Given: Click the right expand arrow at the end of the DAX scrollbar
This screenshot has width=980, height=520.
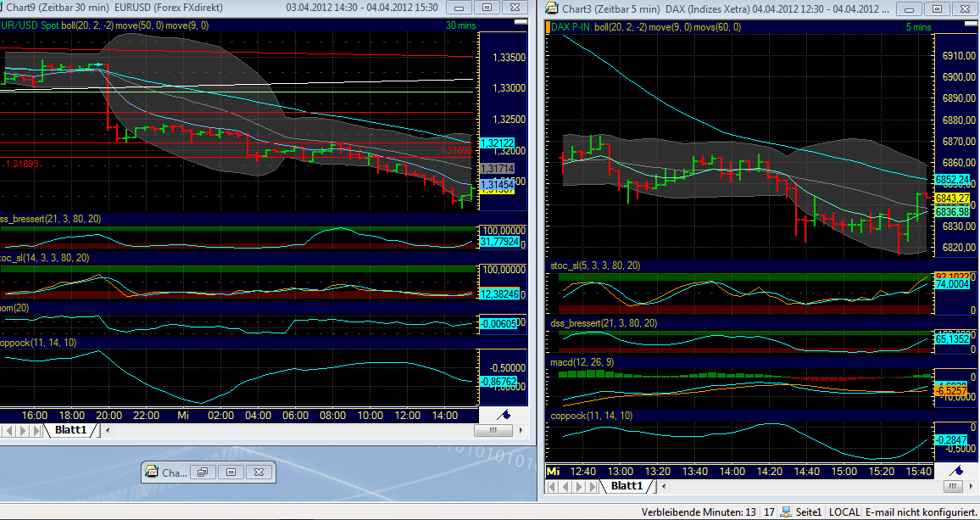Looking at the screenshot, I should 972,486.
